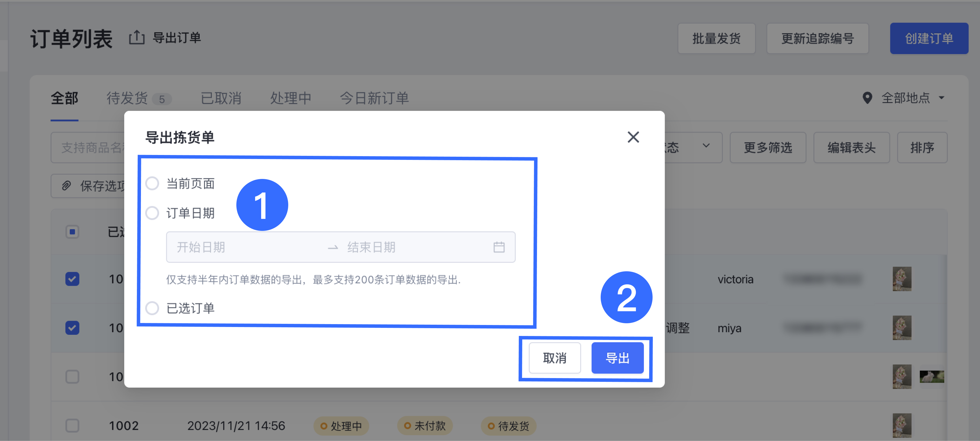Switch to the 待发货 tab
The height and width of the screenshot is (441, 980).
pyautogui.click(x=127, y=98)
